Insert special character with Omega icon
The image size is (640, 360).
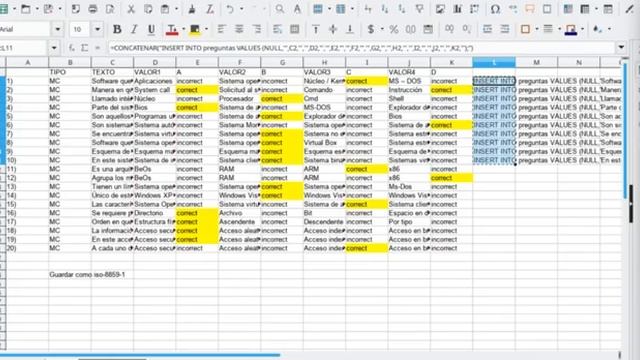495,9
